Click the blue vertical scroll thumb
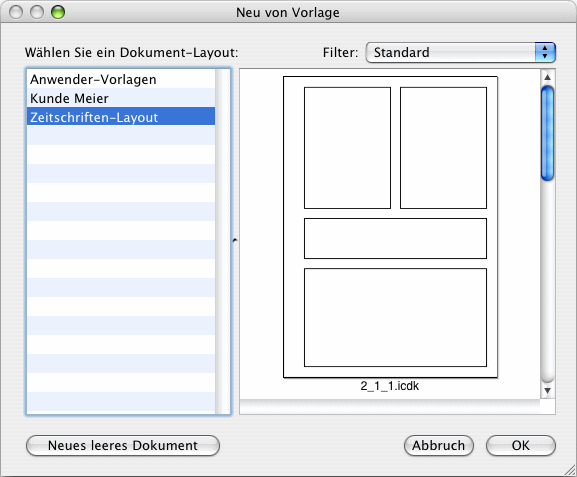577x477 pixels. click(548, 133)
